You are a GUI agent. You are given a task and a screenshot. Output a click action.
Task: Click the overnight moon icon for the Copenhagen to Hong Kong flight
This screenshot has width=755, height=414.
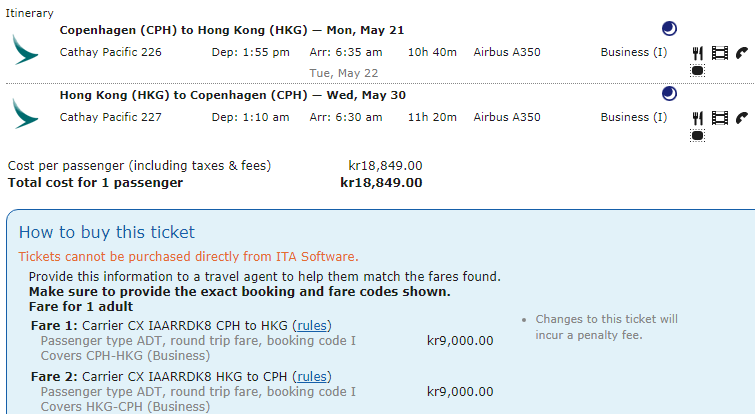[670, 28]
